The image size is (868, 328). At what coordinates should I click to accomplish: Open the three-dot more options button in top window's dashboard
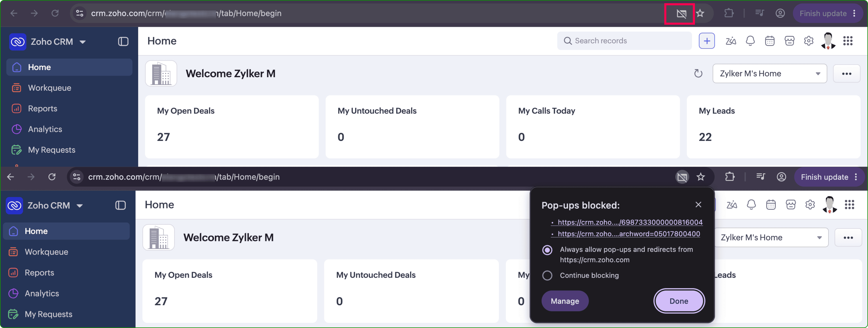click(x=846, y=74)
